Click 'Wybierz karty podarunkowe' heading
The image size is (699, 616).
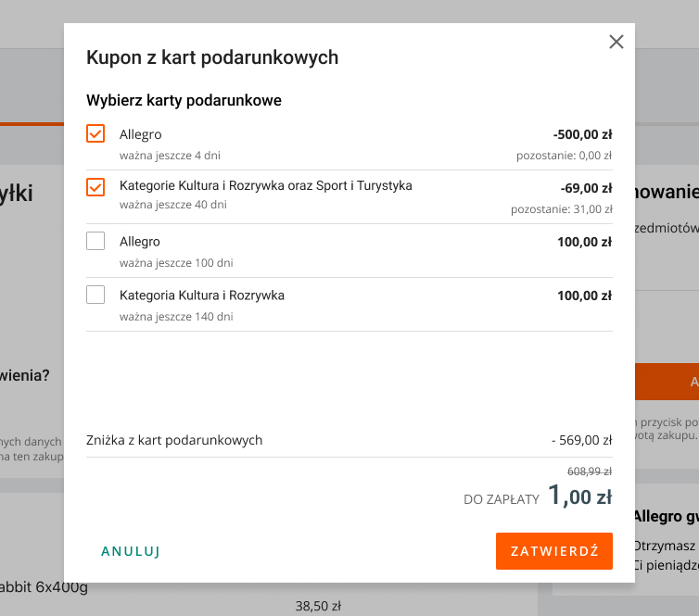point(184,100)
